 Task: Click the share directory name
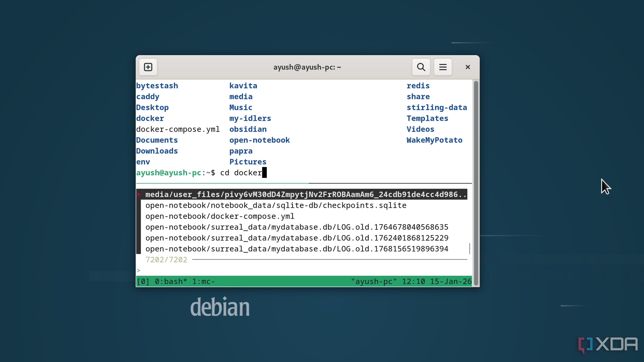418,97
